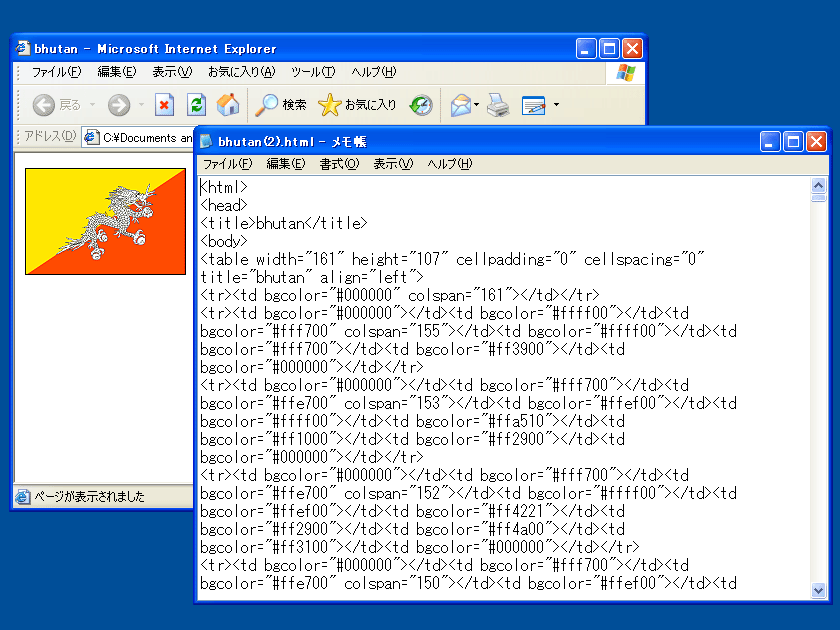Maximize the Internet Explorer window
Viewport: 840px width, 630px height.
pos(609,49)
